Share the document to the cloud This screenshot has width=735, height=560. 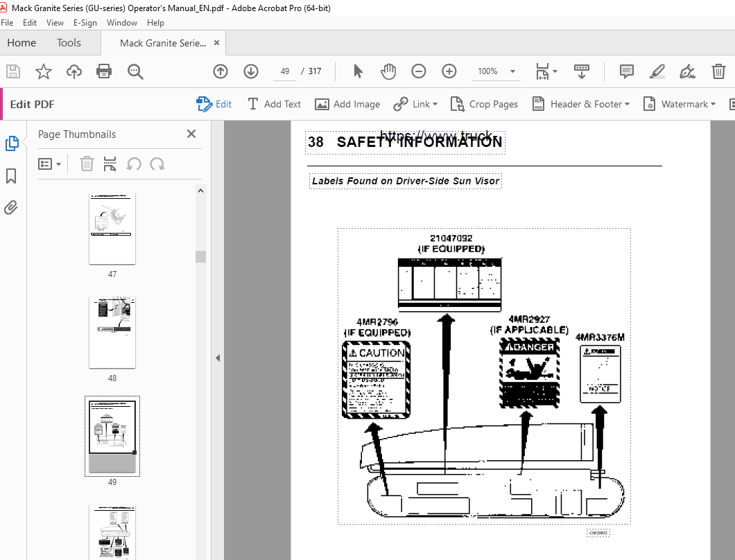click(x=74, y=71)
